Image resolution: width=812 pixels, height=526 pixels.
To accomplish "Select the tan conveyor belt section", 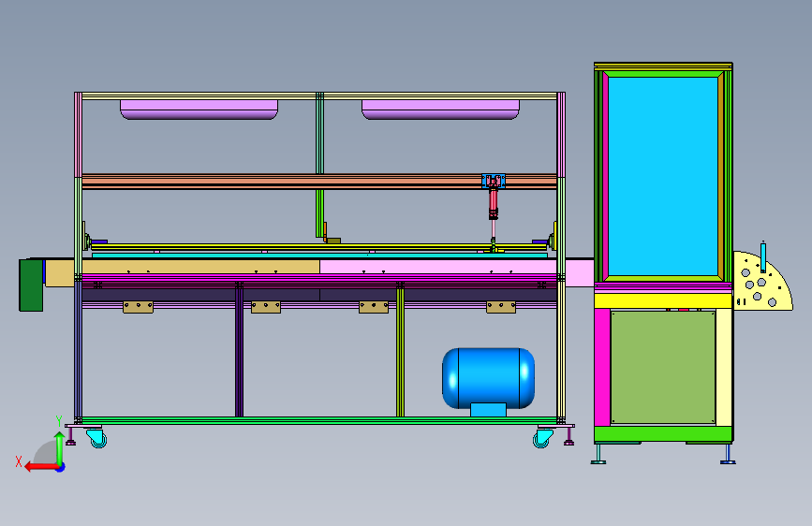I will [183, 267].
